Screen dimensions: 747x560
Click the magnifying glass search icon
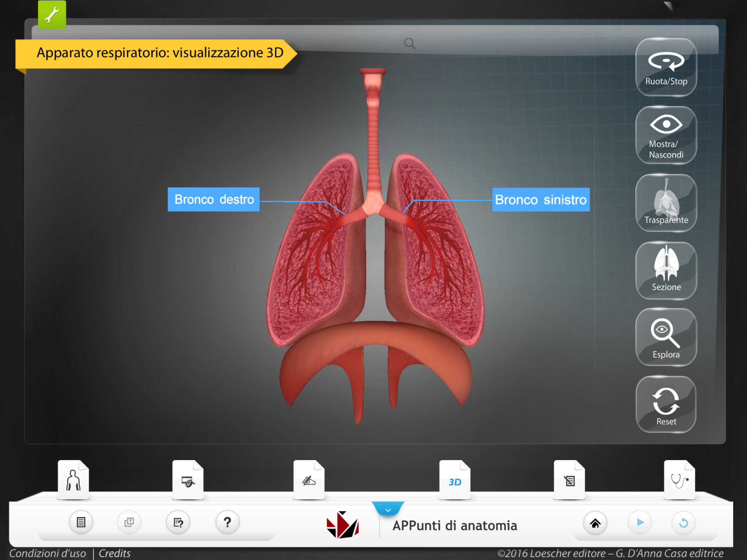[x=409, y=44]
